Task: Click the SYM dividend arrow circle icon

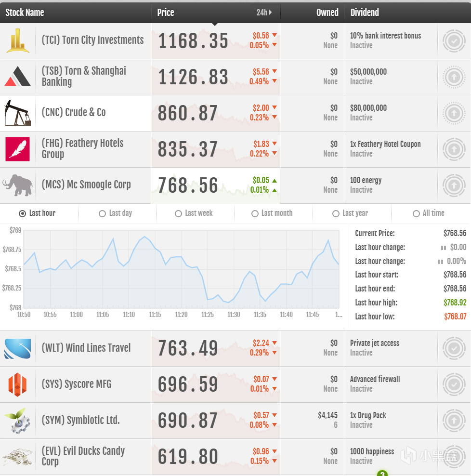Action: click(454, 421)
